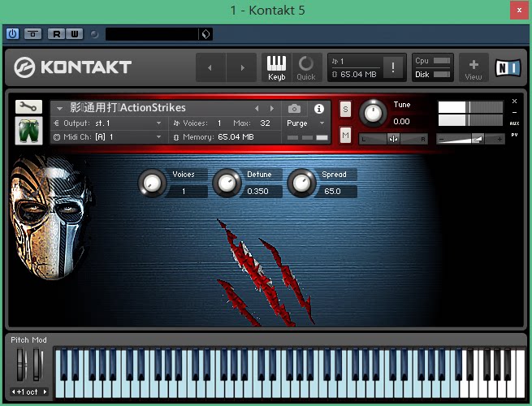Adjust the L-R pan slider
The width and height of the screenshot is (532, 406).
pos(393,139)
